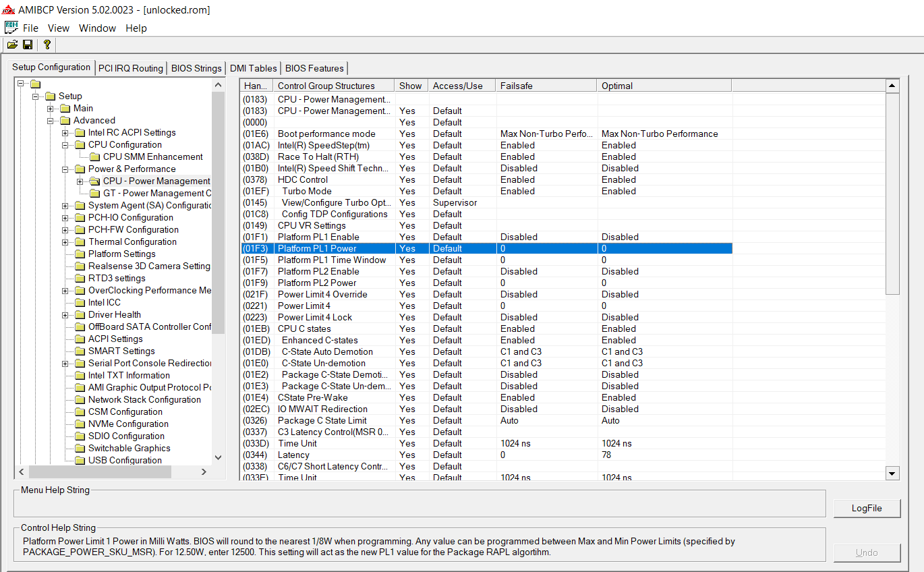
Task: Collapse the Power & Performance node
Action: 65,169
